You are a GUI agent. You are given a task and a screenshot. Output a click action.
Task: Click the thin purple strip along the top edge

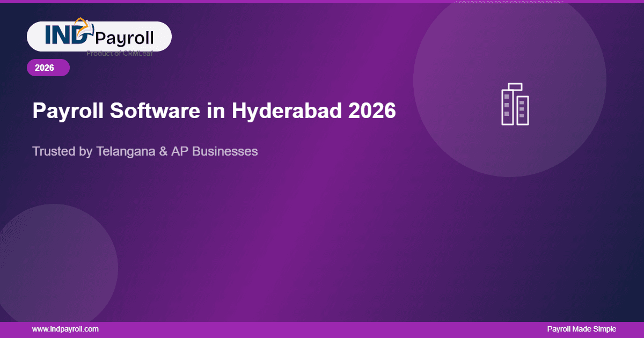(322, 2)
